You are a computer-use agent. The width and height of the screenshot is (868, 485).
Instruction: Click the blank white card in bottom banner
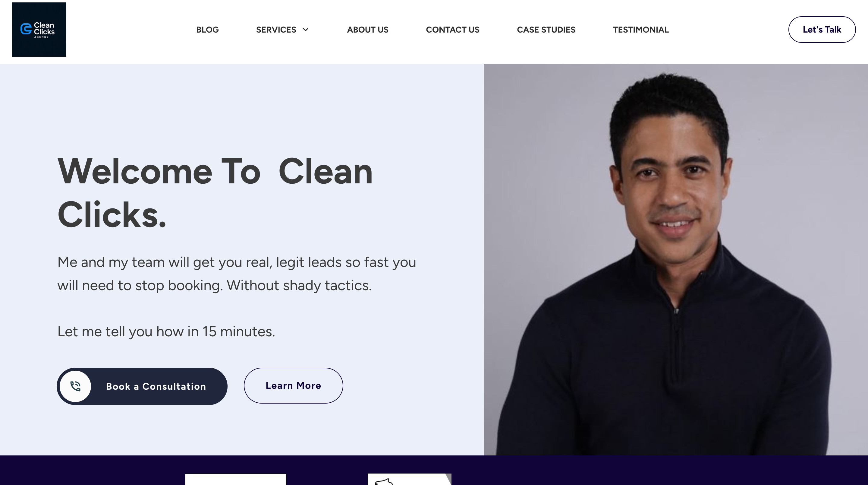pyautogui.click(x=235, y=479)
